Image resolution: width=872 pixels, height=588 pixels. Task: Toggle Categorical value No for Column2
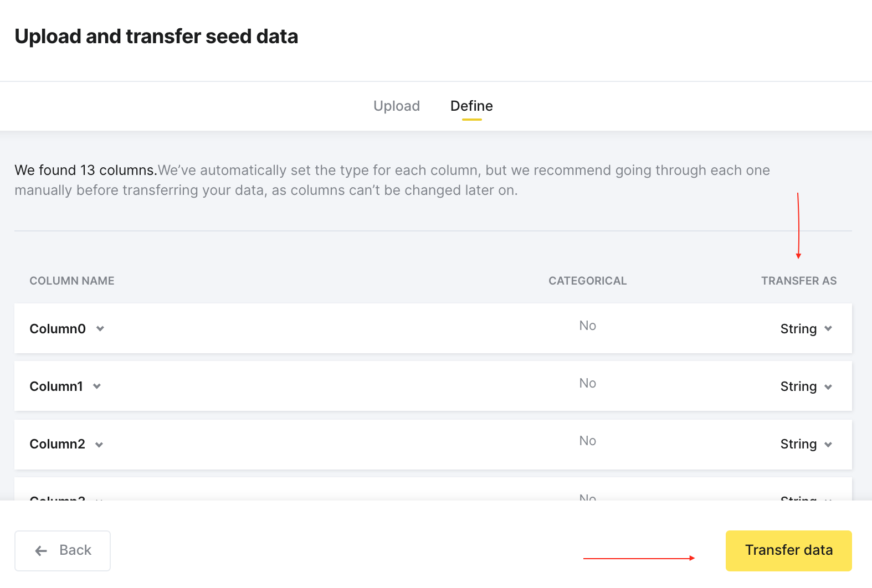click(588, 441)
